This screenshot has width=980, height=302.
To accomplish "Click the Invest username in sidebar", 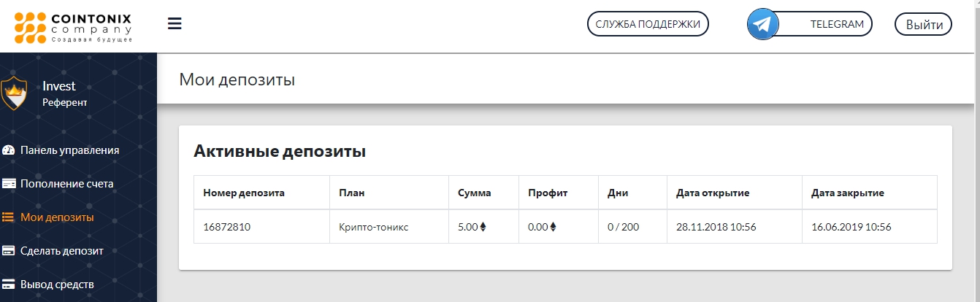I will 59,86.
